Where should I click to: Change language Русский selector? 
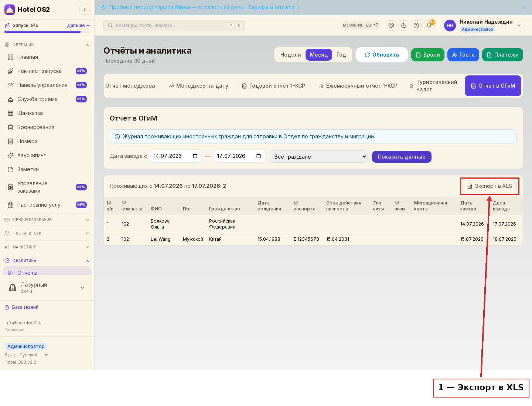[x=34, y=355]
